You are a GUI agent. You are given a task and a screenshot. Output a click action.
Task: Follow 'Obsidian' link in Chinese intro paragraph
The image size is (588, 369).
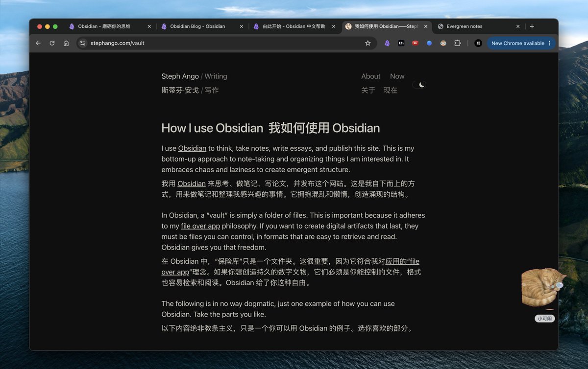click(x=192, y=184)
